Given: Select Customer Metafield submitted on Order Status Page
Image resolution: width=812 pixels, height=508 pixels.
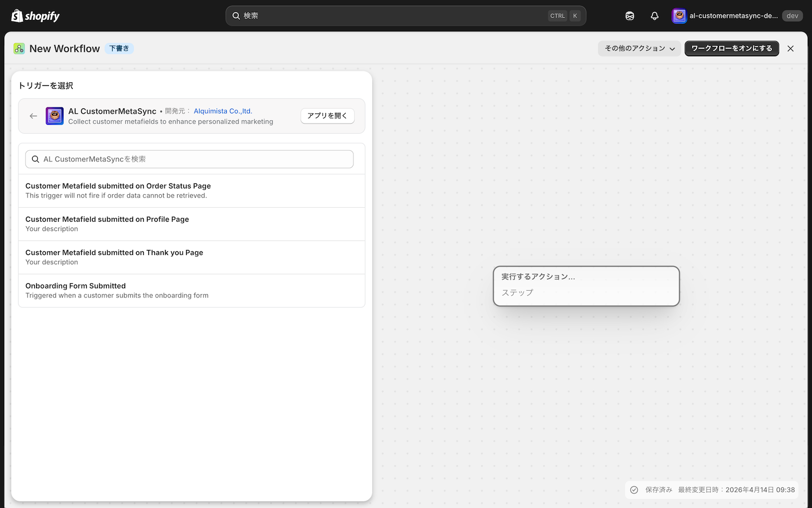Looking at the screenshot, I should pyautogui.click(x=192, y=191).
